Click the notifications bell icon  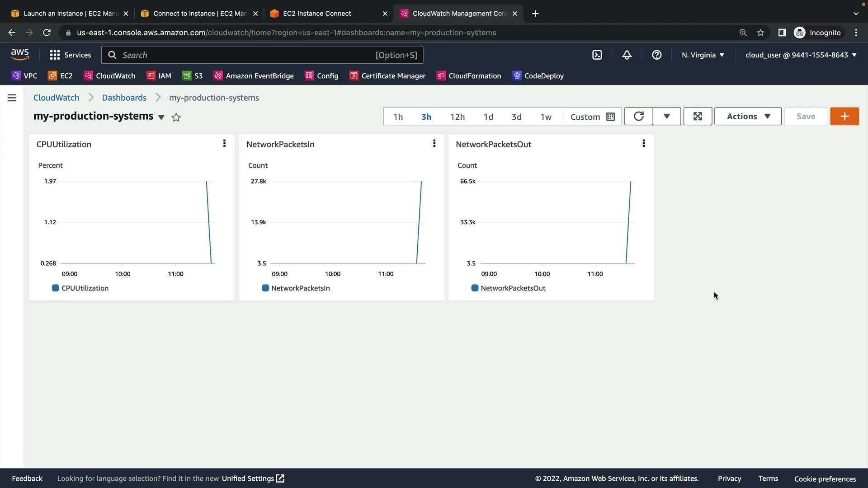(x=627, y=55)
